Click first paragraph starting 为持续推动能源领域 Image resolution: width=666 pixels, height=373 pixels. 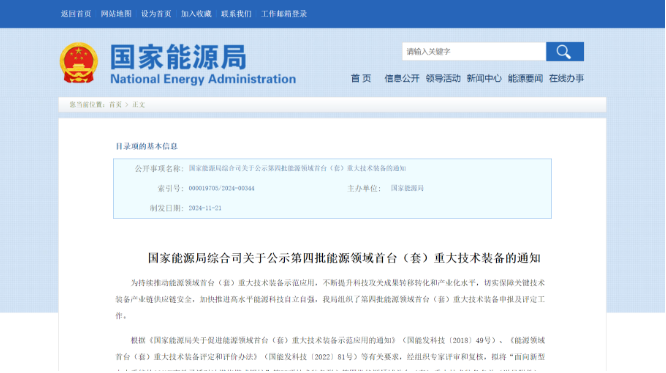tap(330, 299)
